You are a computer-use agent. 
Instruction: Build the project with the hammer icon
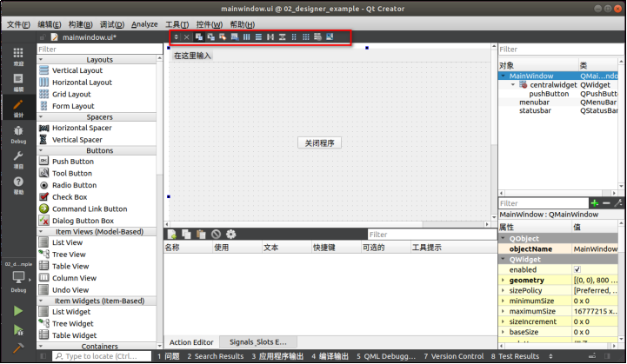pyautogui.click(x=18, y=348)
